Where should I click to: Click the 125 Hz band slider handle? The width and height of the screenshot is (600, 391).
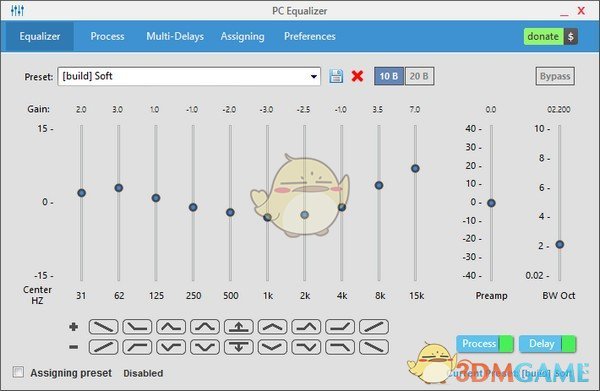156,198
